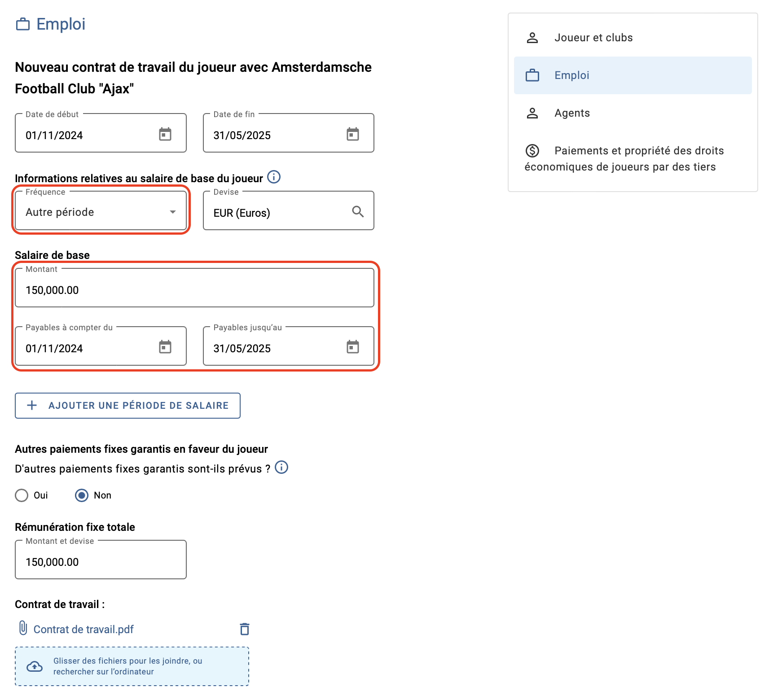Open calendar for Date de début field

point(165,134)
